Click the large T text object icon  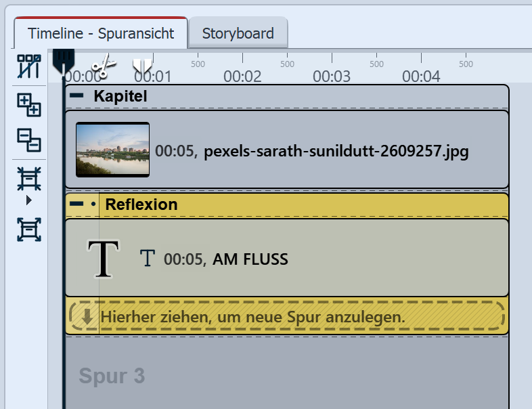[104, 258]
